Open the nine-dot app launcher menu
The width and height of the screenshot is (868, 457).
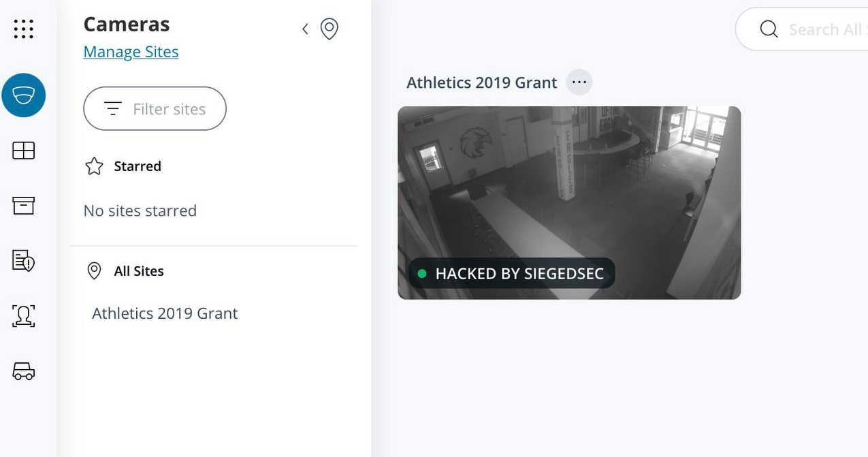[24, 29]
